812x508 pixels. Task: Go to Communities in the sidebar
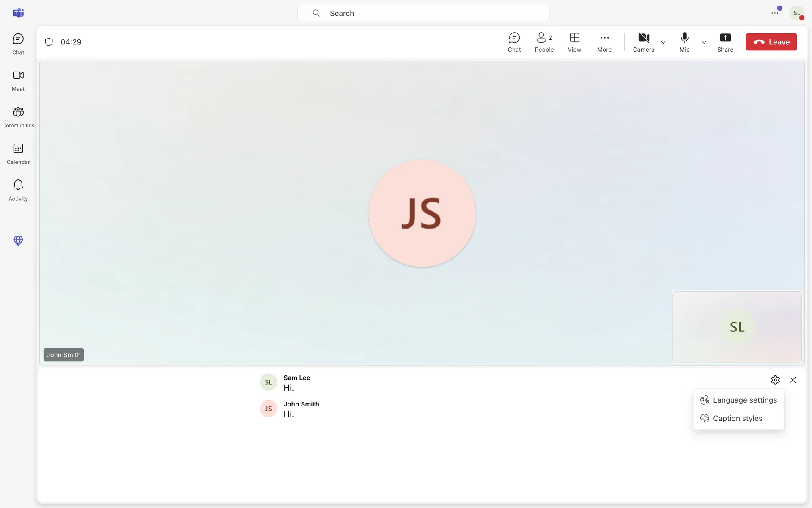pyautogui.click(x=18, y=117)
